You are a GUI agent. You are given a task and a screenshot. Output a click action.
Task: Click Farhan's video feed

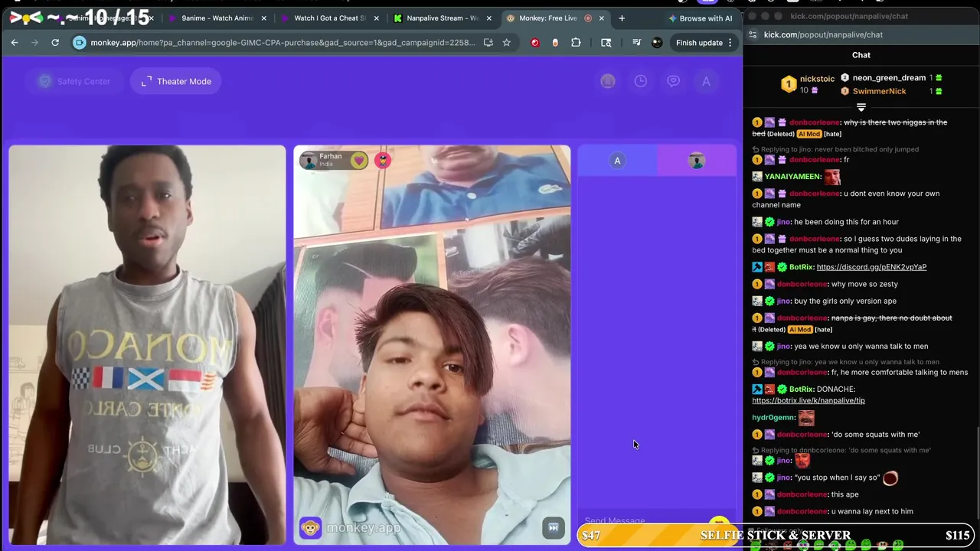tap(432, 345)
